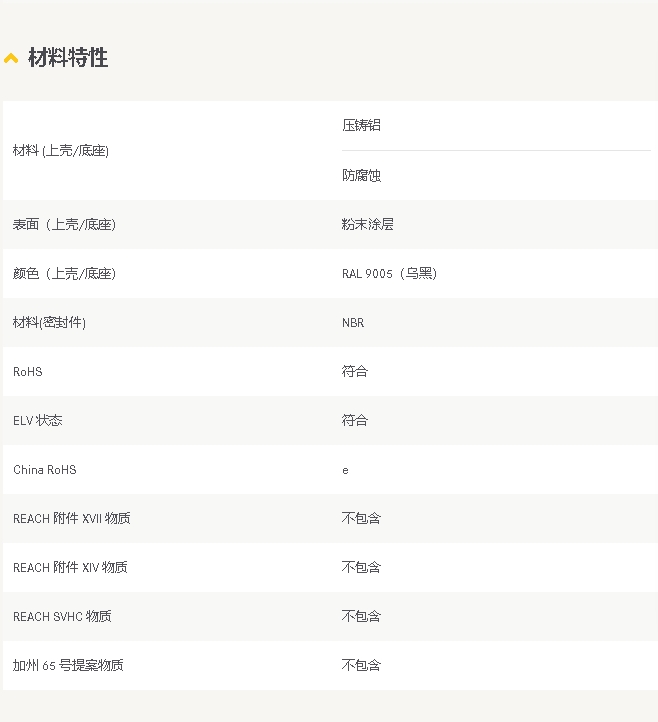This screenshot has width=658, height=722.
Task: Click the 材料特性 section heading
Action: click(68, 58)
